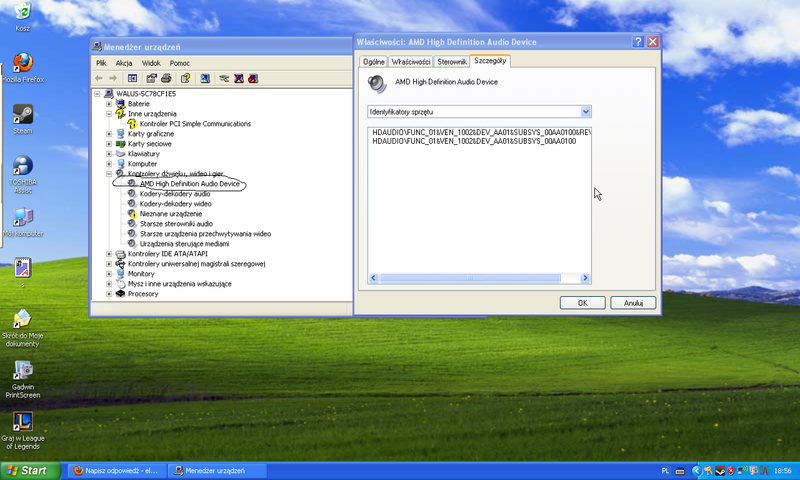Viewport: 800px width, 480px height.
Task: Expand the Klawiatury category
Action: [x=109, y=154]
